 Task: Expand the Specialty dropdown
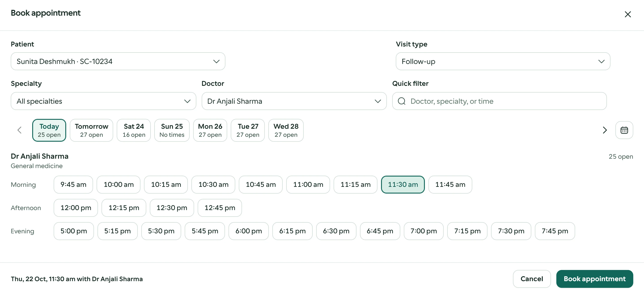pyautogui.click(x=104, y=101)
